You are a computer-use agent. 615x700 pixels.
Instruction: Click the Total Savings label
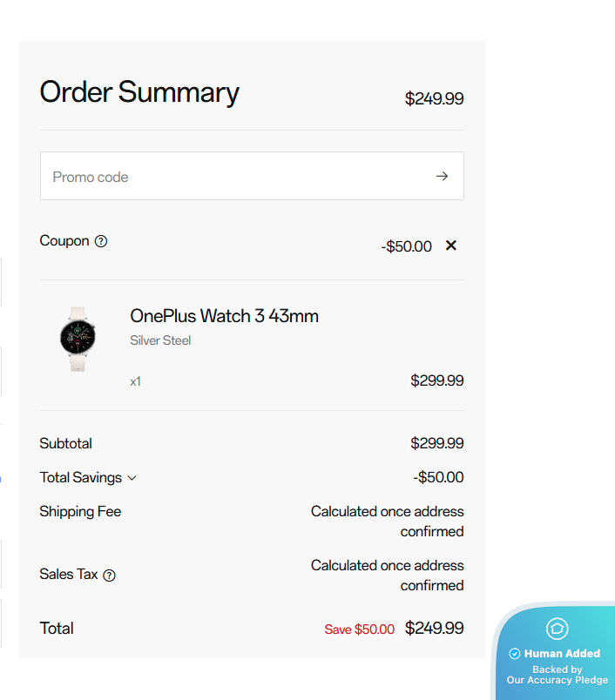tap(82, 477)
